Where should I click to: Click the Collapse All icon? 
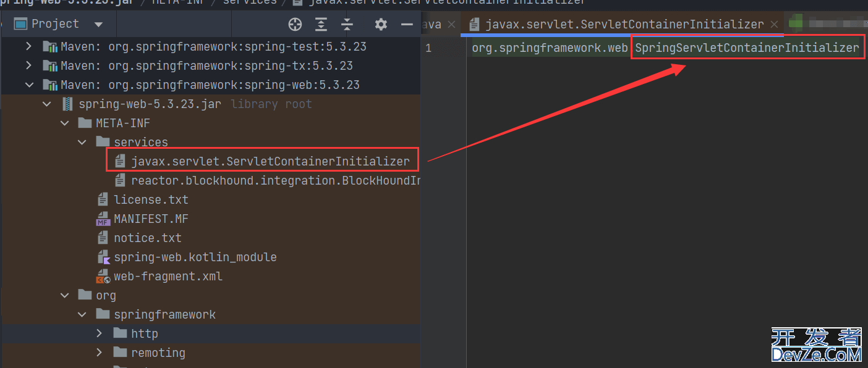coord(347,25)
